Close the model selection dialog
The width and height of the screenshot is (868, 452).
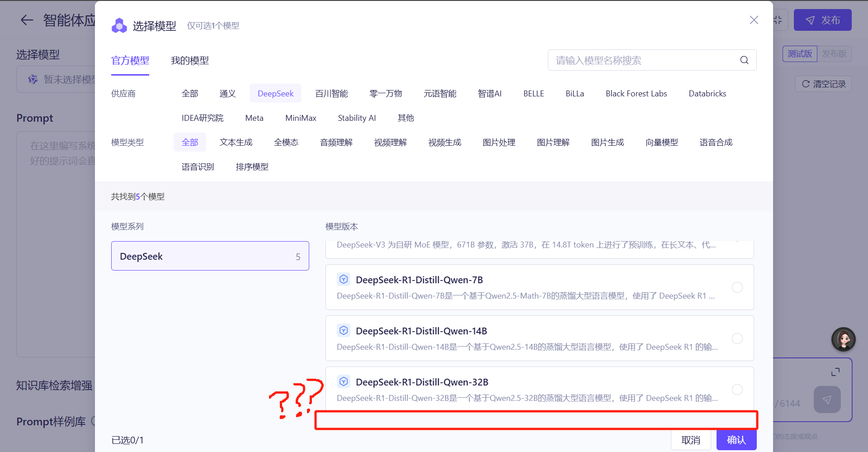click(x=754, y=20)
